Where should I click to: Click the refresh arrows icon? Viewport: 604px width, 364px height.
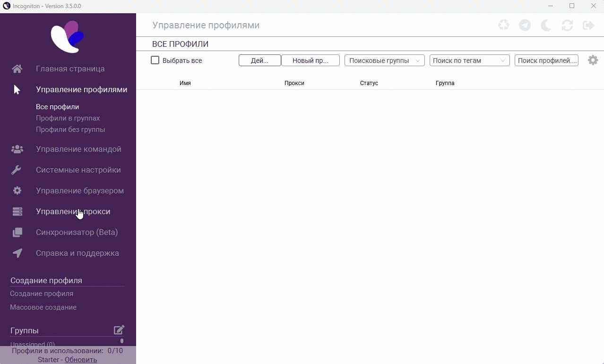567,25
